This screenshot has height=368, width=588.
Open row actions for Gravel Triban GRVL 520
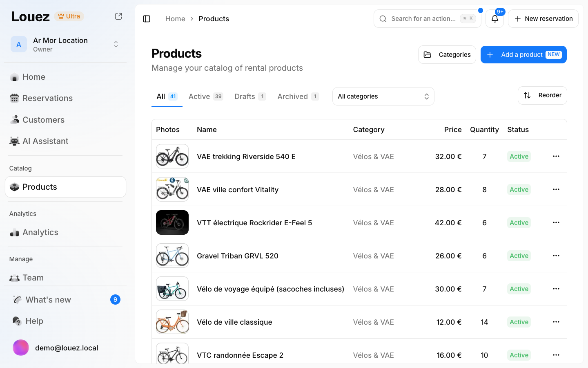coord(556,256)
